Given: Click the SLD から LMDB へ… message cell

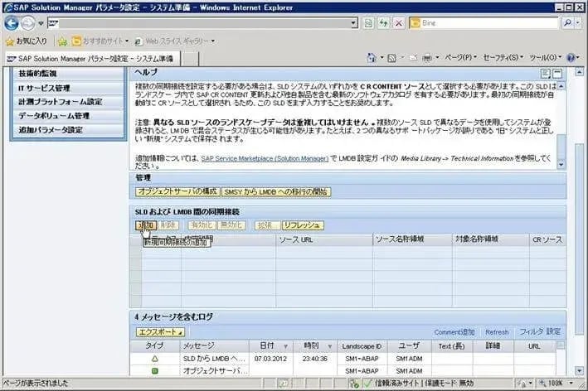Looking at the screenshot, I should pyautogui.click(x=215, y=359).
